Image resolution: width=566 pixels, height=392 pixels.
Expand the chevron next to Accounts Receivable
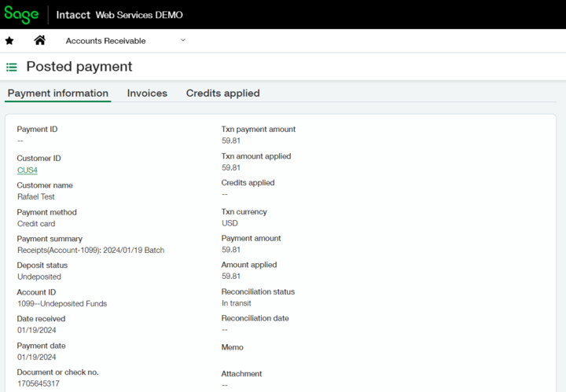point(183,40)
